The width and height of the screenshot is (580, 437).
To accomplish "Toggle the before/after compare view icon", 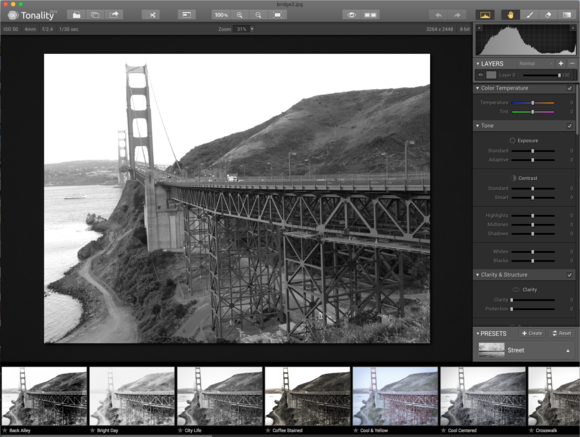I will point(370,15).
